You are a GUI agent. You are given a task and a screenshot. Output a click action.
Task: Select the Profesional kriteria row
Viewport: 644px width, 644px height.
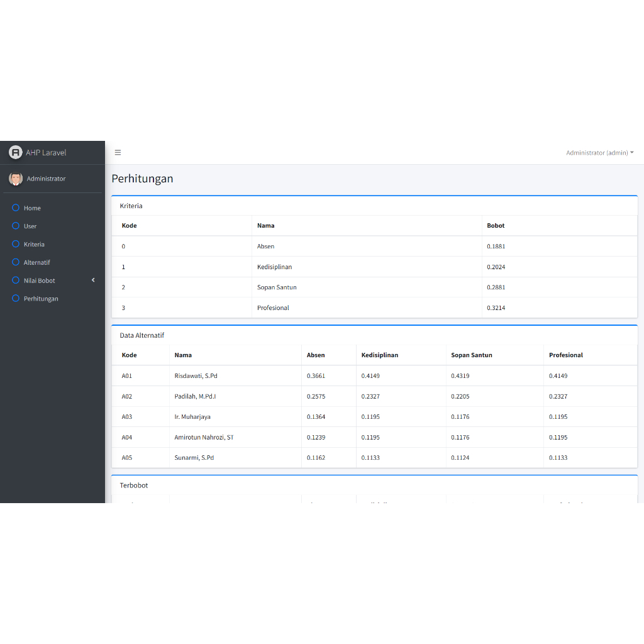pyautogui.click(x=273, y=308)
